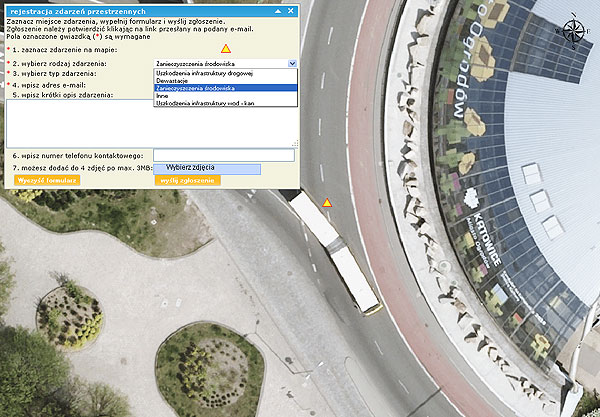
Task: Click the panel title 'rejestracja zdarzeń przestrzennych'
Action: tap(78, 11)
